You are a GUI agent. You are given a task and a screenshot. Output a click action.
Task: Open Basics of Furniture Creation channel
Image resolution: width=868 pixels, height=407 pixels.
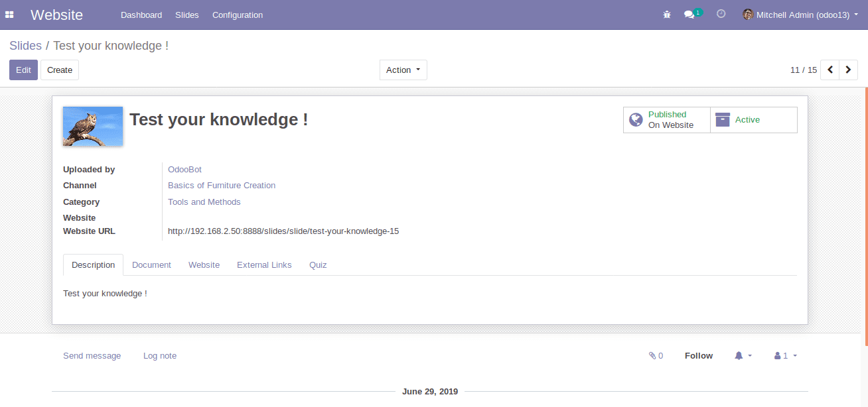tap(222, 186)
